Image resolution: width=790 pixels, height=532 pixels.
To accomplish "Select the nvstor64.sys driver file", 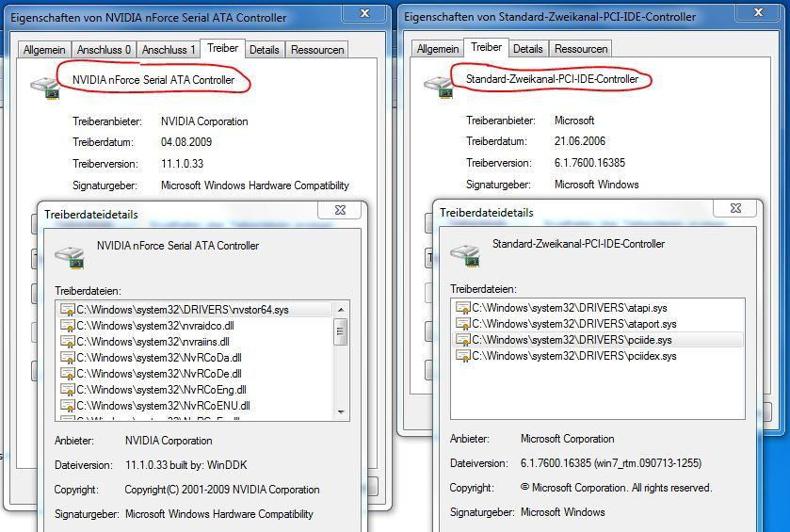I will click(x=194, y=310).
